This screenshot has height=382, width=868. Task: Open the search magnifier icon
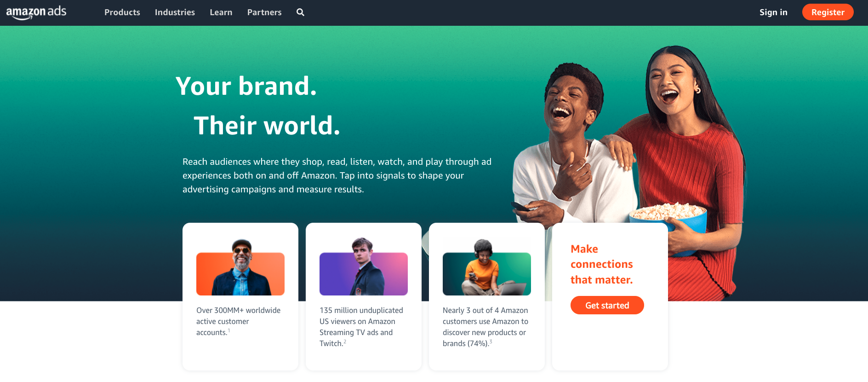click(300, 12)
